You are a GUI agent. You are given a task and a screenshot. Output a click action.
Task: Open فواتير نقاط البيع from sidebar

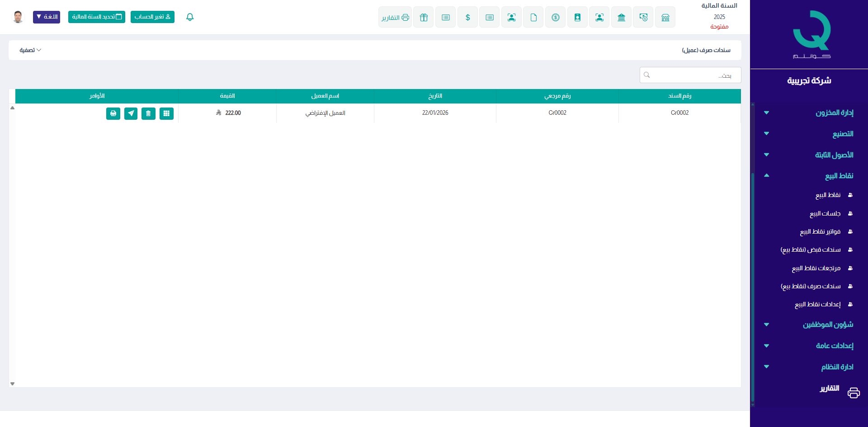pyautogui.click(x=820, y=232)
